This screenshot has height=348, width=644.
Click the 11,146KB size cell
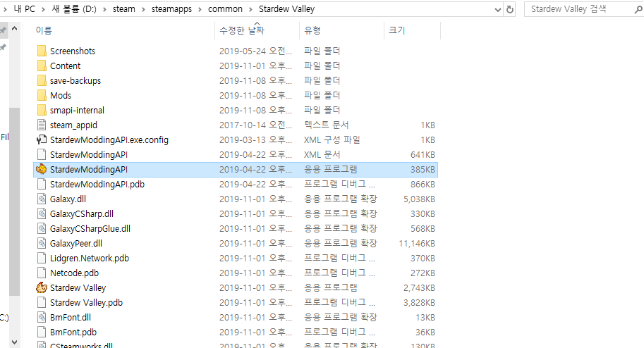[x=416, y=243]
